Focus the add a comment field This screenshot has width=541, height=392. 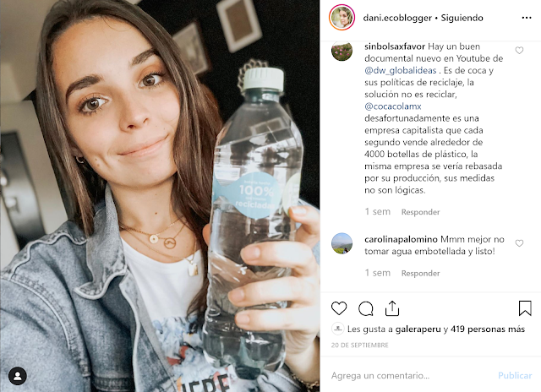[411, 375]
